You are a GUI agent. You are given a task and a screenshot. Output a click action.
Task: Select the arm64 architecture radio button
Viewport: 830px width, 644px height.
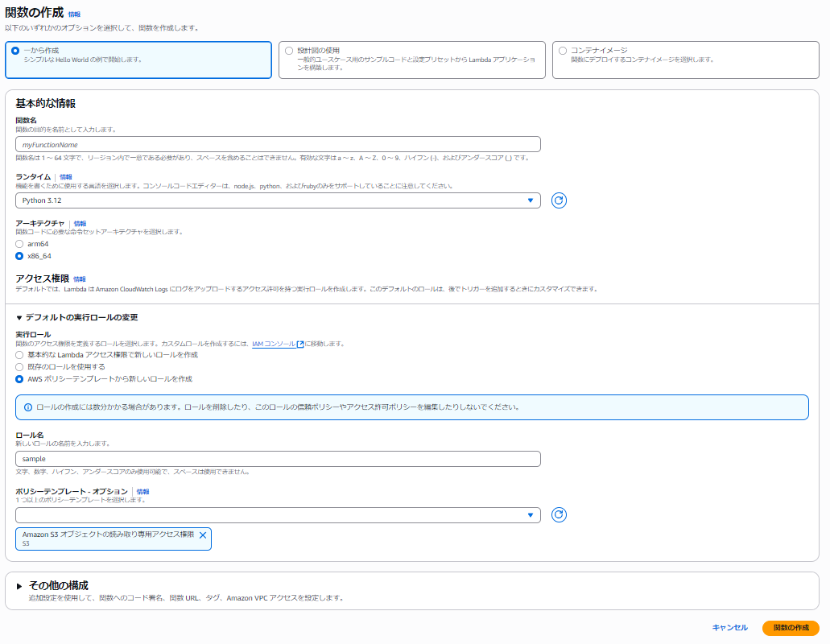[19, 244]
